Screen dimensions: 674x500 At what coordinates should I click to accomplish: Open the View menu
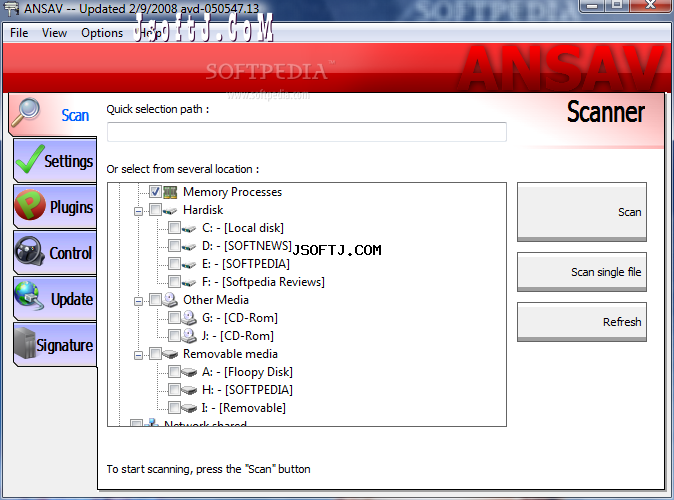pos(55,33)
